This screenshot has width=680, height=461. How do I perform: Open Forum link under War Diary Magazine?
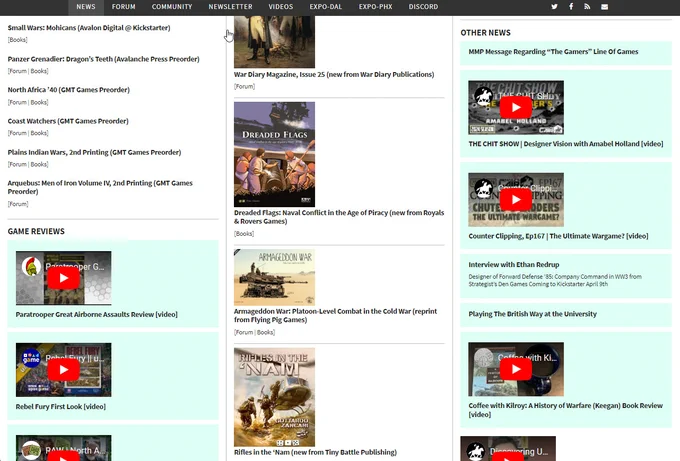pyautogui.click(x=245, y=87)
